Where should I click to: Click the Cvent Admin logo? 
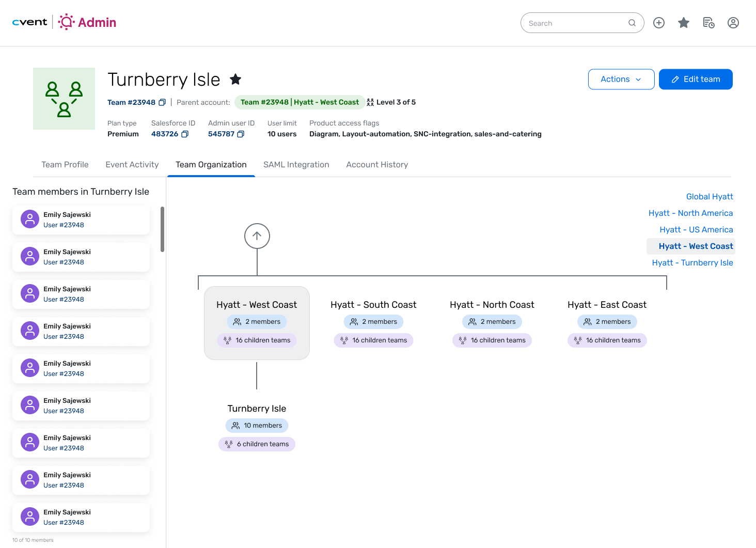click(64, 22)
